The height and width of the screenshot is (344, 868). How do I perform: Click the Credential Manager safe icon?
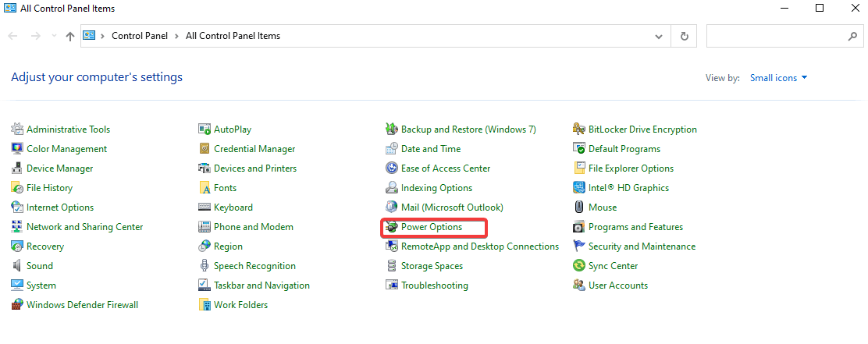tap(205, 149)
